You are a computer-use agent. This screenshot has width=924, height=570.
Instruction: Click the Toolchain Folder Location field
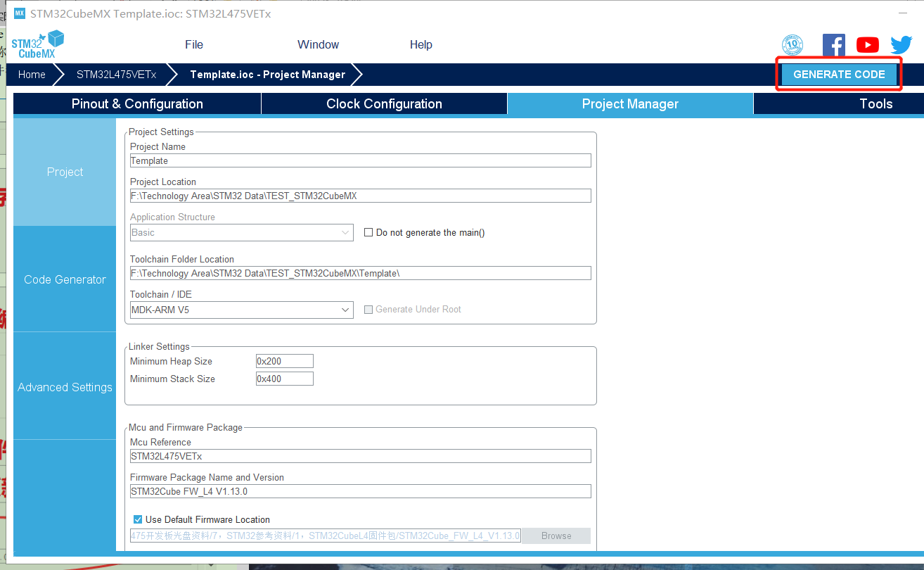361,273
